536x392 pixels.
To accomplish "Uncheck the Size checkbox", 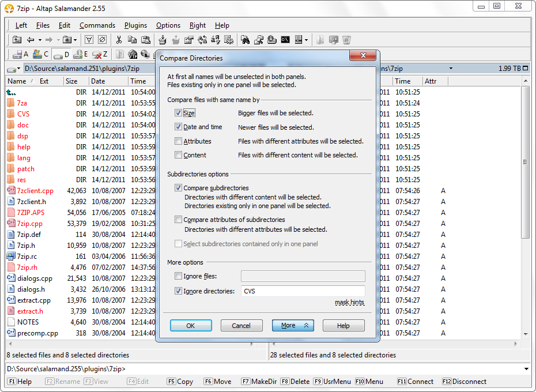I will tap(178, 112).
